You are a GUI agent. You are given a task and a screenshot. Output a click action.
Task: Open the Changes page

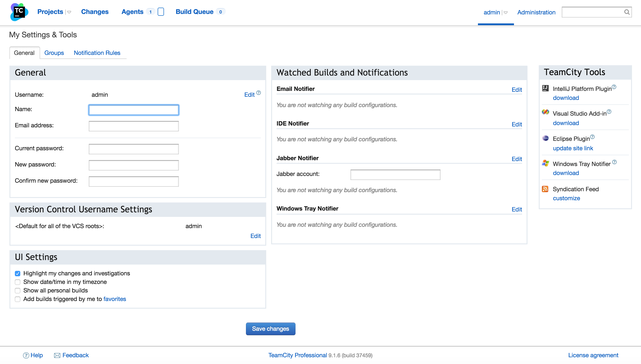(x=95, y=12)
